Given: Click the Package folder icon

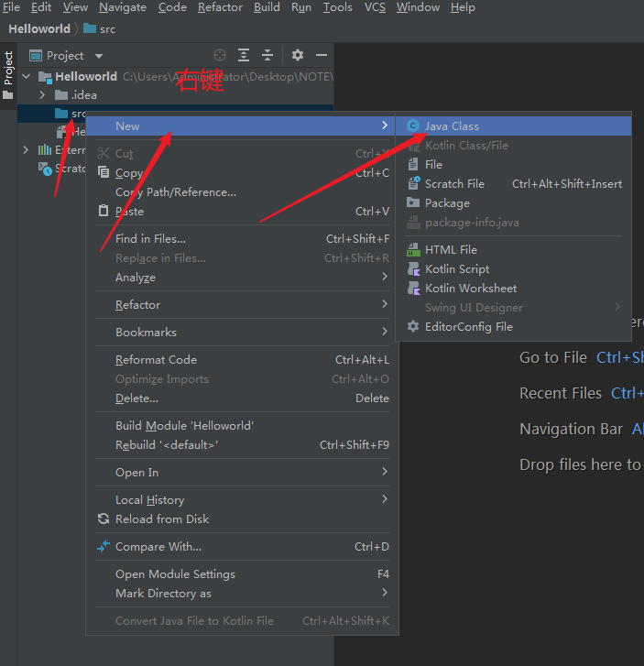Looking at the screenshot, I should (413, 202).
